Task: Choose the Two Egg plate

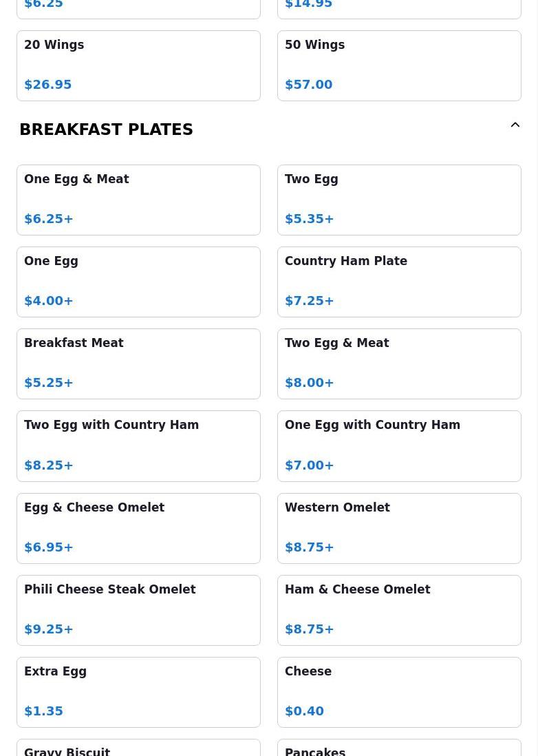Action: coord(399,200)
